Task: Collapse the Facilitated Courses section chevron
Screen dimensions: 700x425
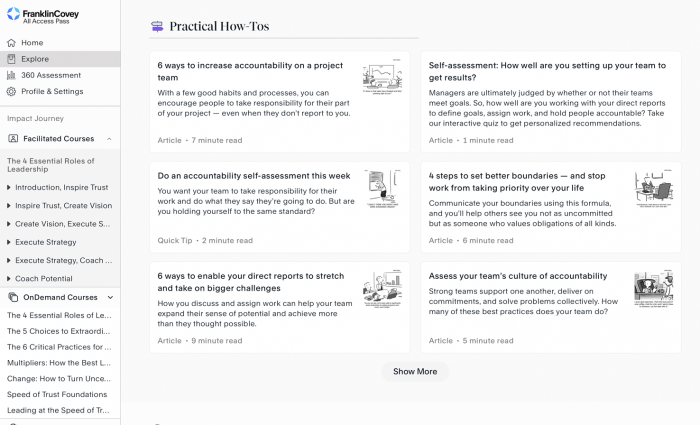Action: pyautogui.click(x=109, y=139)
